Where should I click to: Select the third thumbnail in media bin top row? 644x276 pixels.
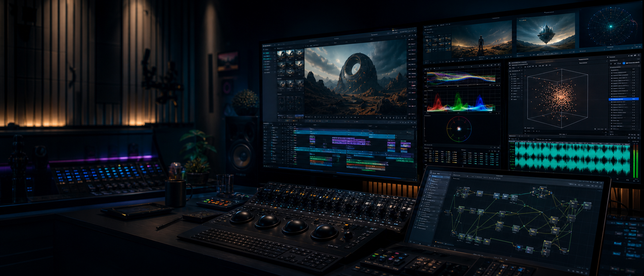tap(299, 53)
